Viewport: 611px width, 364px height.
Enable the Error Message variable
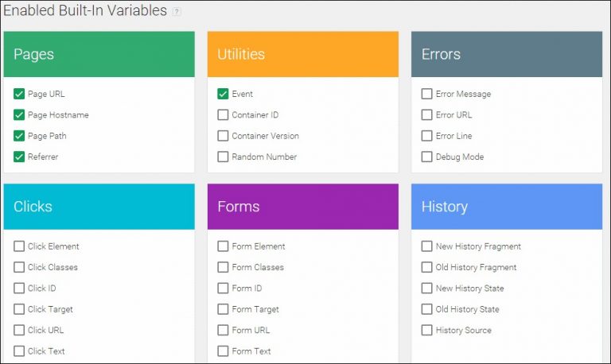[427, 94]
